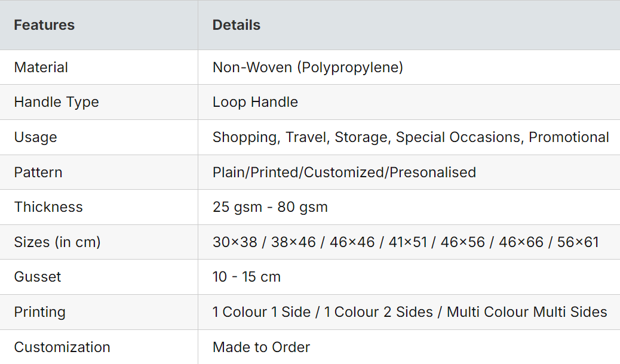Click the Details column header
This screenshot has width=620, height=364.
click(237, 25)
